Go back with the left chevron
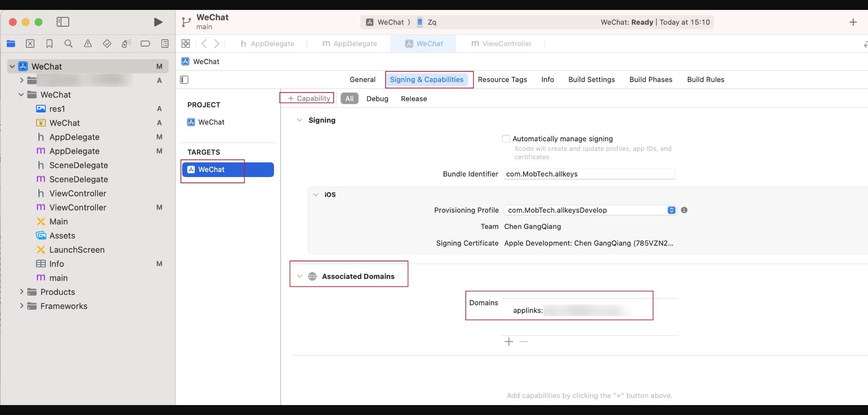This screenshot has width=868, height=415. [204, 44]
